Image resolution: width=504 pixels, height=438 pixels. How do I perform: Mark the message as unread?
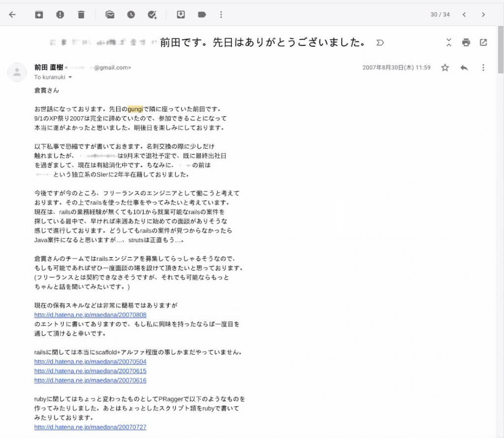[110, 15]
